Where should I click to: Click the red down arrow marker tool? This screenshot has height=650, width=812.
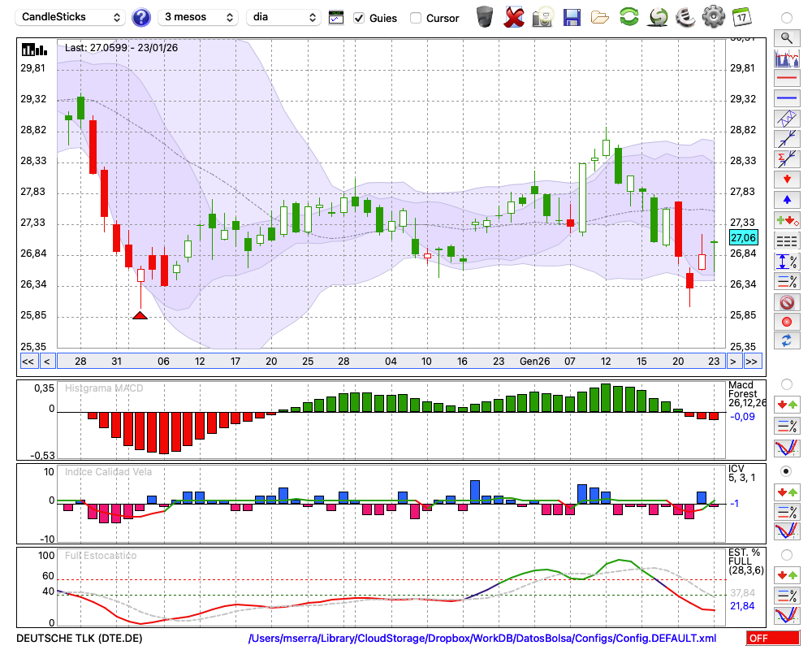[787, 180]
